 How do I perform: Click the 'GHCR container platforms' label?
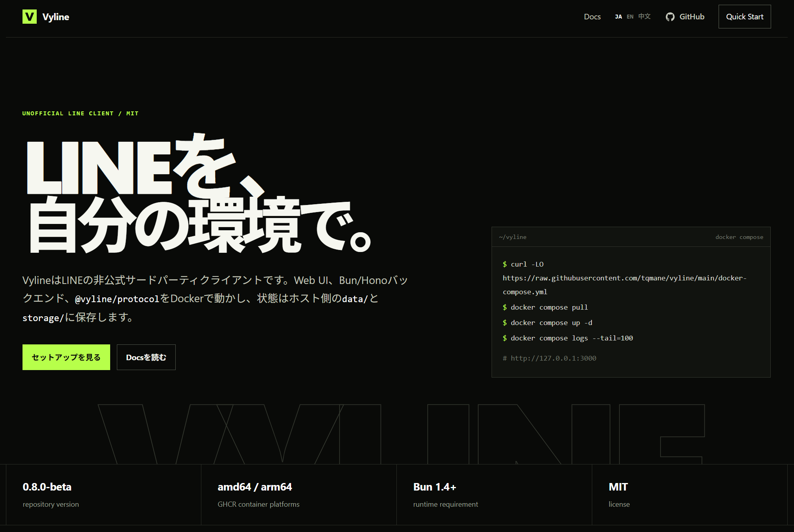click(x=259, y=504)
